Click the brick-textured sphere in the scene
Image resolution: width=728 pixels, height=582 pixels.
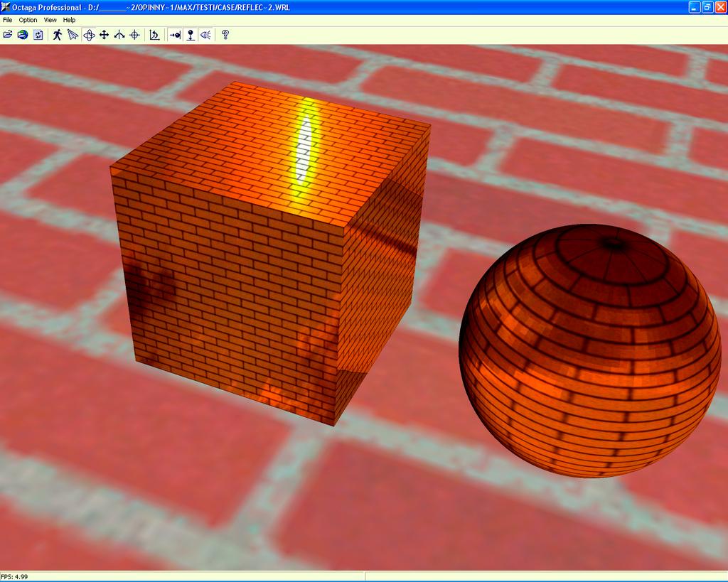(589, 351)
